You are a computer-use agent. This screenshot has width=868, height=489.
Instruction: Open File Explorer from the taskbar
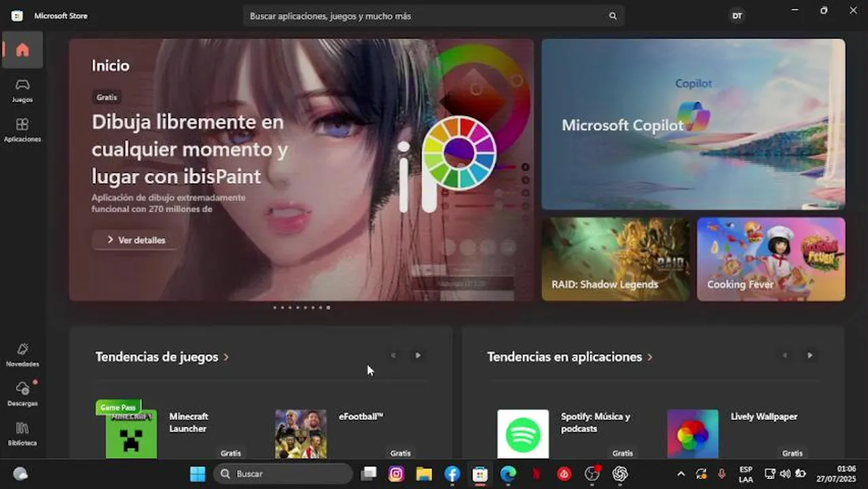(424, 473)
